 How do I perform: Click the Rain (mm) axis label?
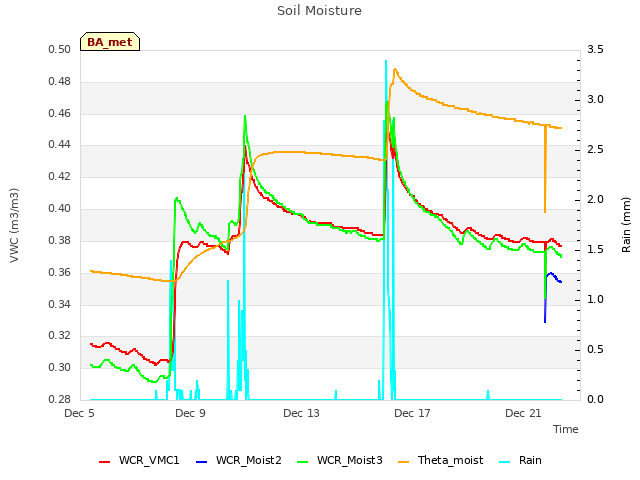(626, 225)
